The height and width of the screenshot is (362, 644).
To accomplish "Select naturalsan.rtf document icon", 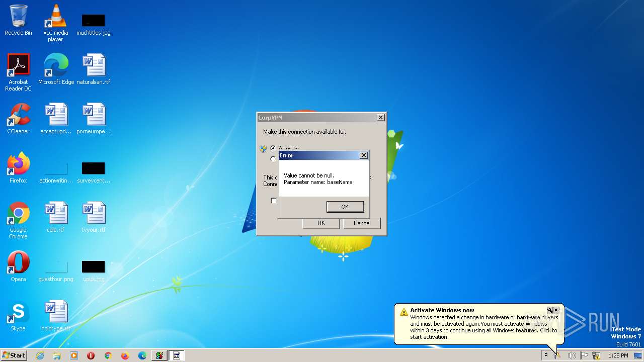I will (94, 69).
